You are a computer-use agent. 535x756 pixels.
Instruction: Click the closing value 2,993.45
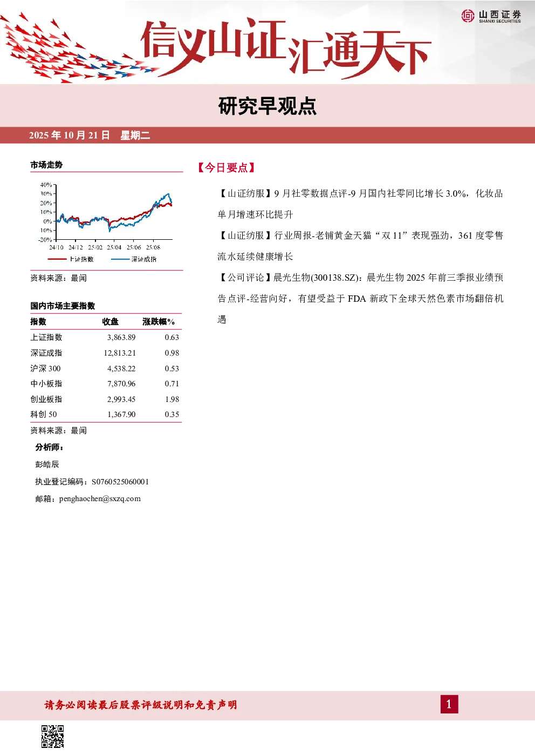pos(121,399)
